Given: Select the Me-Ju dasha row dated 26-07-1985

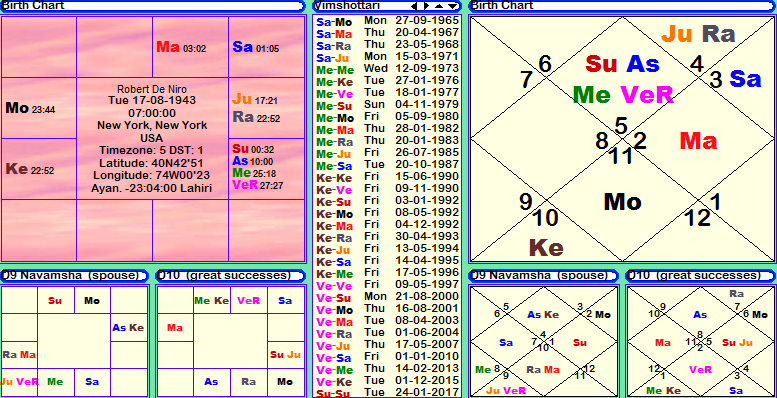Looking at the screenshot, I should (387, 153).
